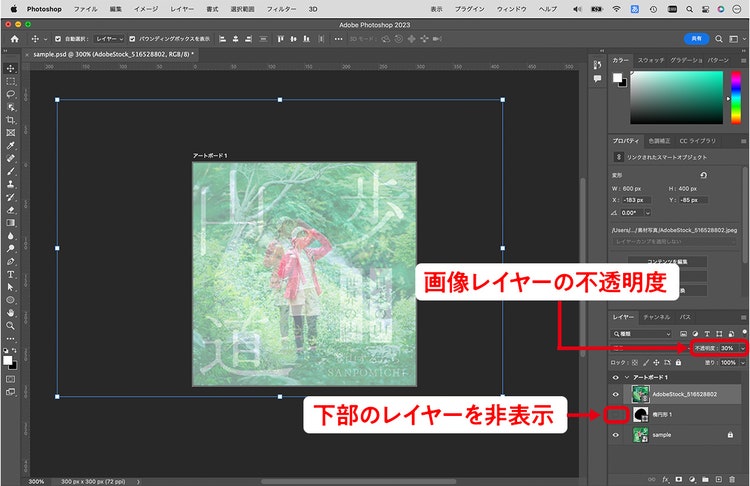Toggle visibility of AdobeStock_516528802 layer

click(616, 395)
